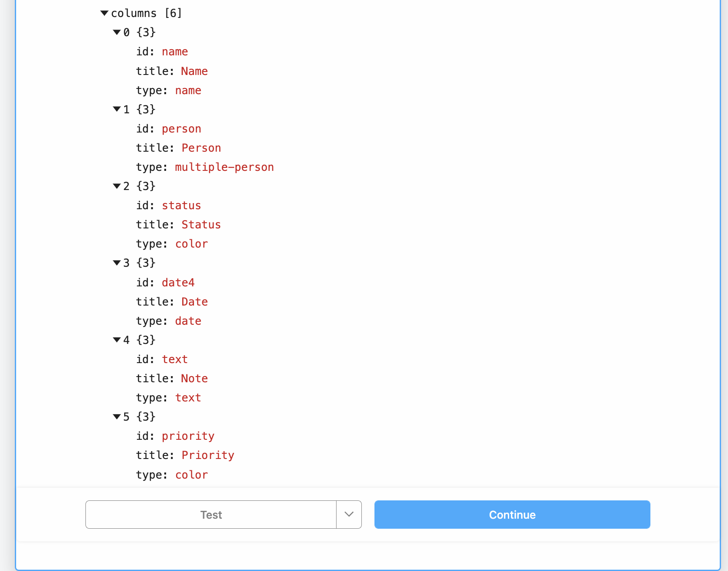The width and height of the screenshot is (728, 571).
Task: Select the value name under id
Action: (174, 51)
